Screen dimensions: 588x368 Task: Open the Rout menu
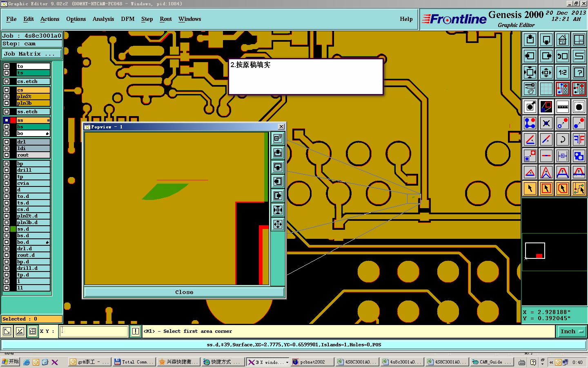point(166,19)
